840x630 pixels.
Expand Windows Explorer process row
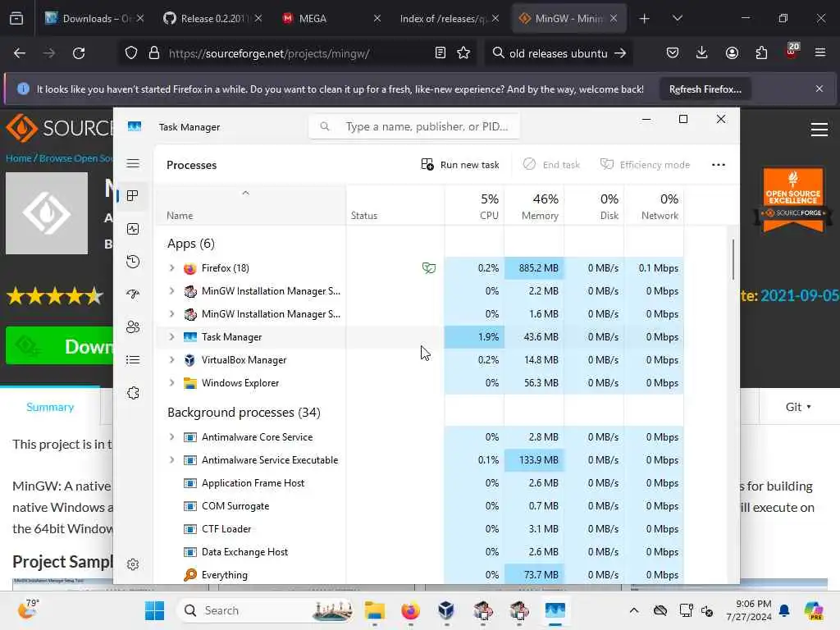(x=171, y=382)
